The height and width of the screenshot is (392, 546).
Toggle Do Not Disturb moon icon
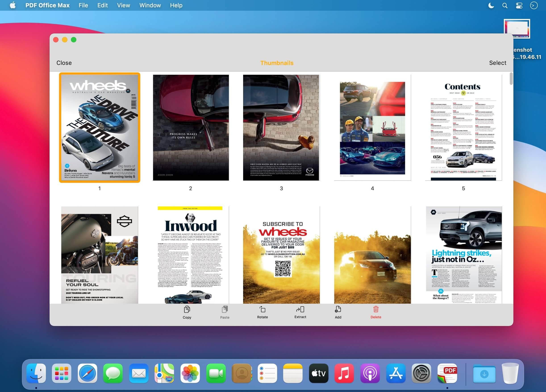[x=491, y=6]
